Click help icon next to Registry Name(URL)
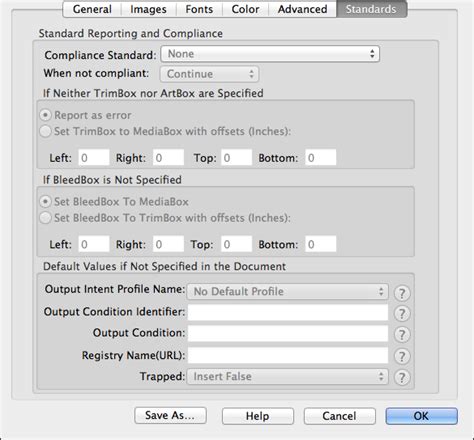The width and height of the screenshot is (474, 440). click(402, 356)
